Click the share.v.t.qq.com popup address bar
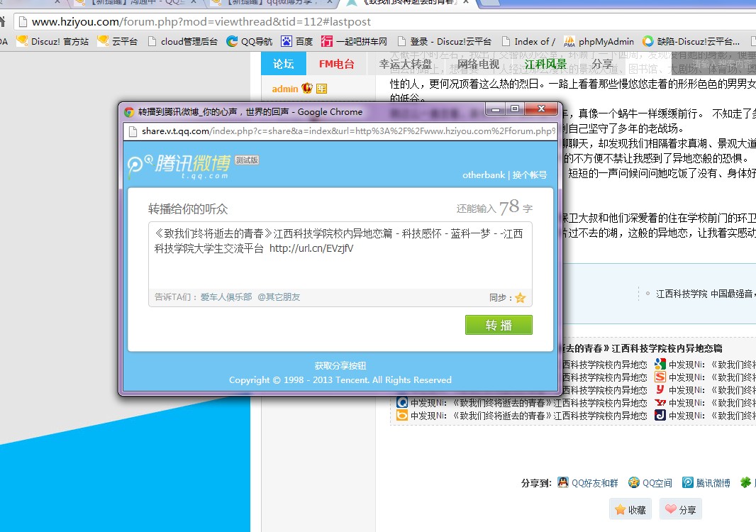756x532 pixels. pos(340,131)
